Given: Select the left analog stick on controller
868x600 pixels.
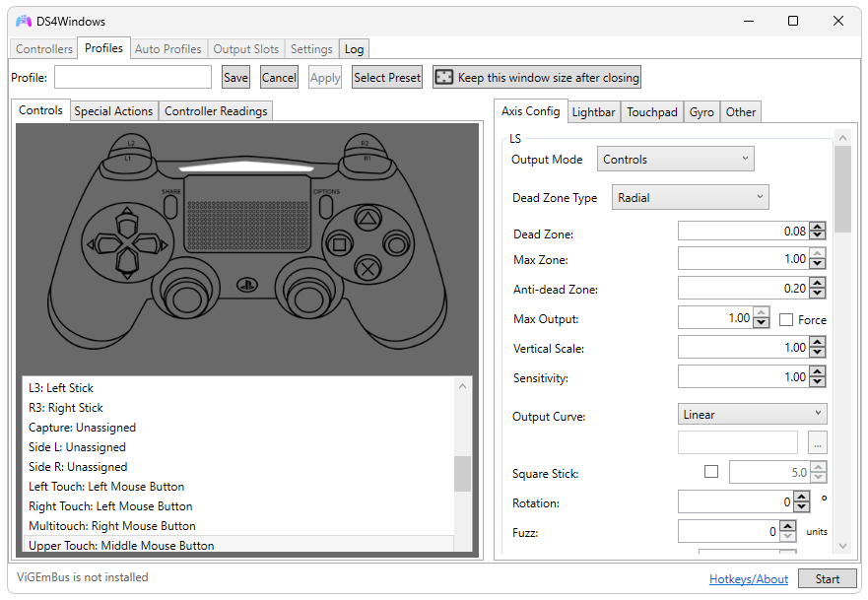Looking at the screenshot, I should (186, 298).
